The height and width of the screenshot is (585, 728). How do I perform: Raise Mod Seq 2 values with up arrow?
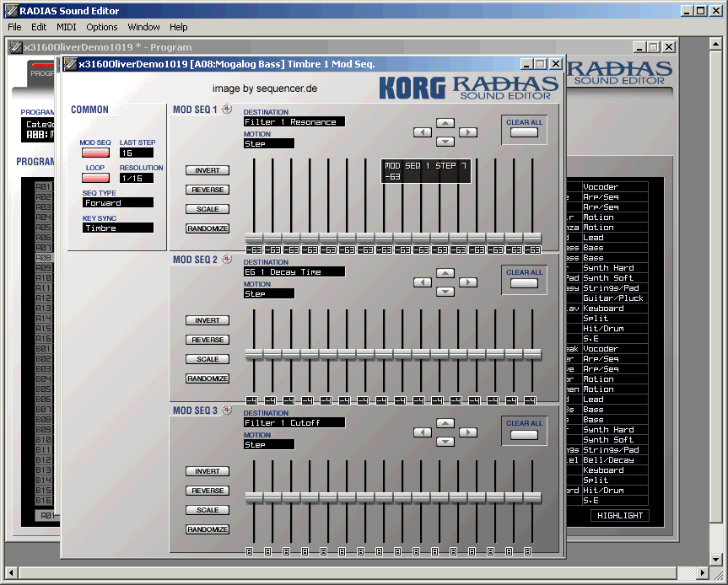pos(445,273)
